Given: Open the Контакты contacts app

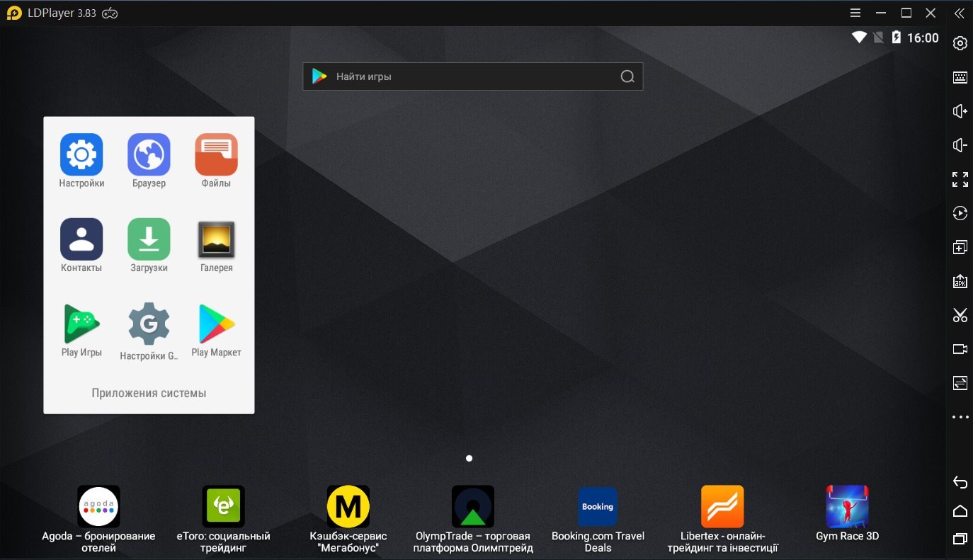Looking at the screenshot, I should point(81,239).
